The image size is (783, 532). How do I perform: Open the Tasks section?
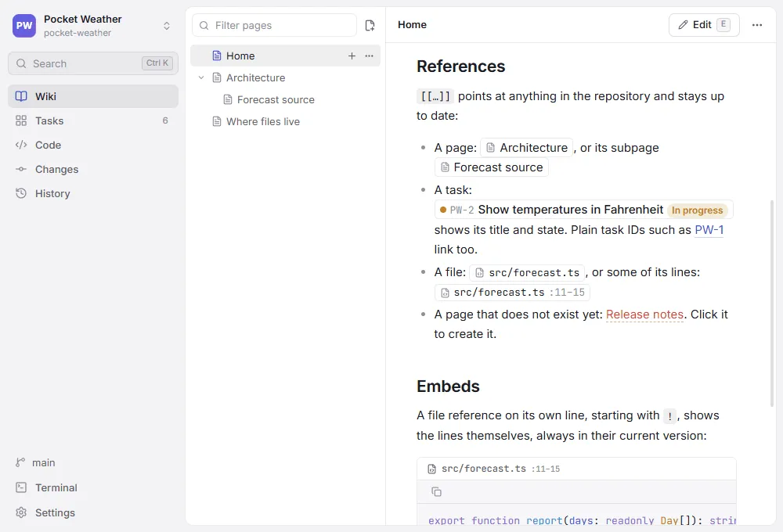[x=93, y=120]
